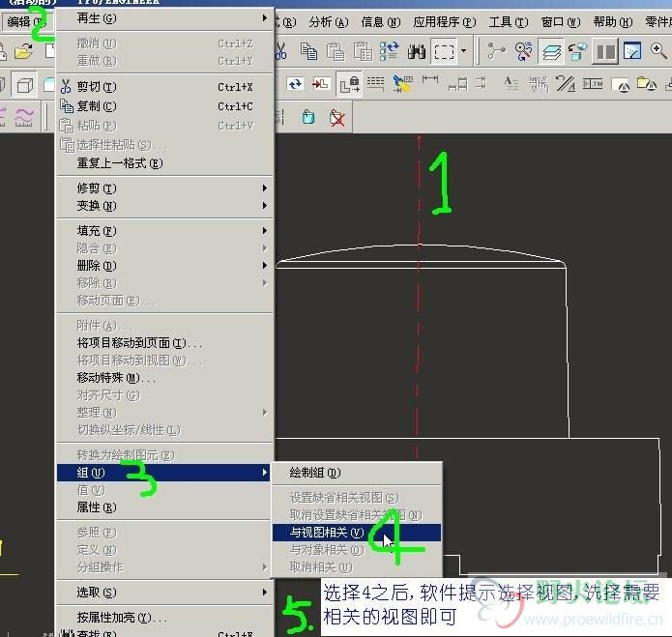This screenshot has height=637, width=672.
Task: Open the selection tool dropdown arrow
Action: pos(463,51)
